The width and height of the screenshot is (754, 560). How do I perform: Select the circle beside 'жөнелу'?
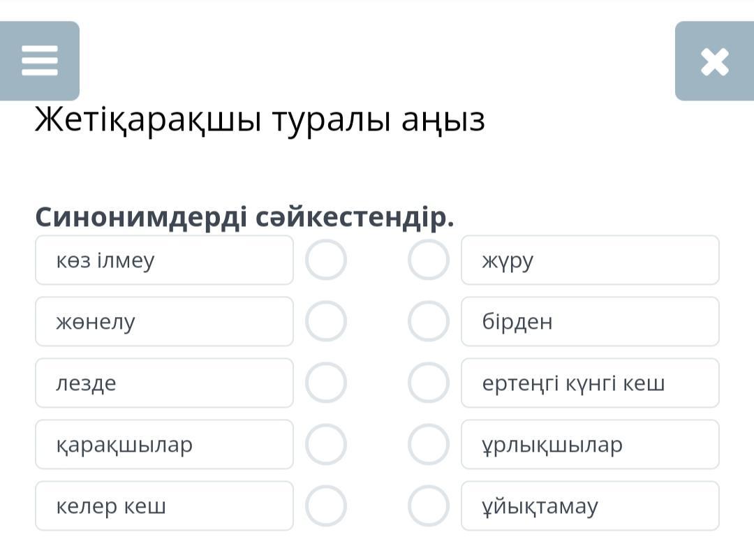click(325, 322)
